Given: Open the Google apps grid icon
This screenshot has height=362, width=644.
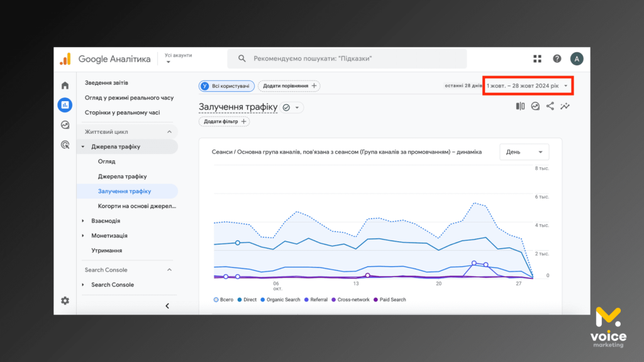Looking at the screenshot, I should pyautogui.click(x=537, y=58).
